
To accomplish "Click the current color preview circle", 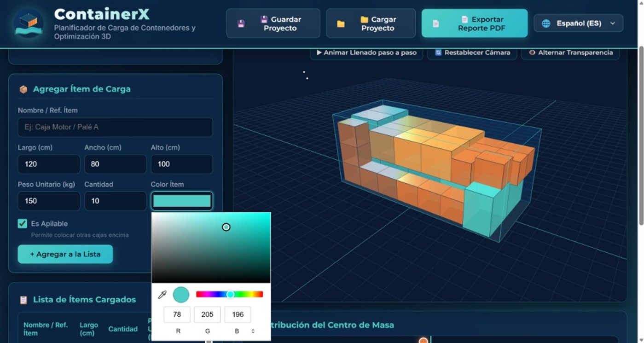I will (x=181, y=295).
